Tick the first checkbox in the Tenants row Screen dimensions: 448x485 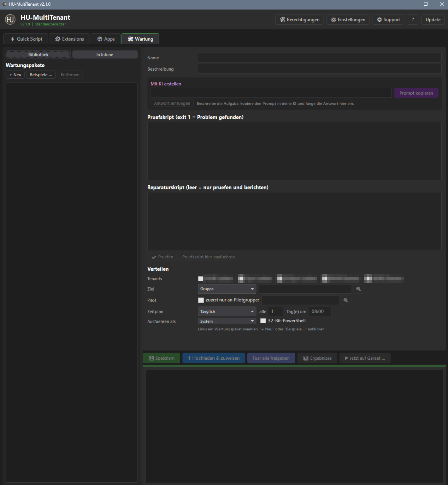click(x=201, y=279)
